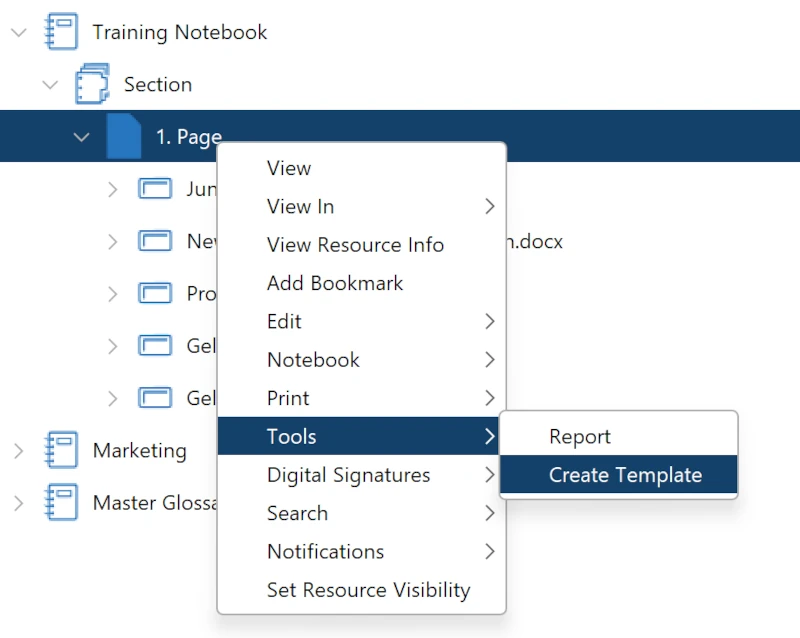The width and height of the screenshot is (800, 638).
Task: Select the entry icon next to Pro
Action: [155, 293]
